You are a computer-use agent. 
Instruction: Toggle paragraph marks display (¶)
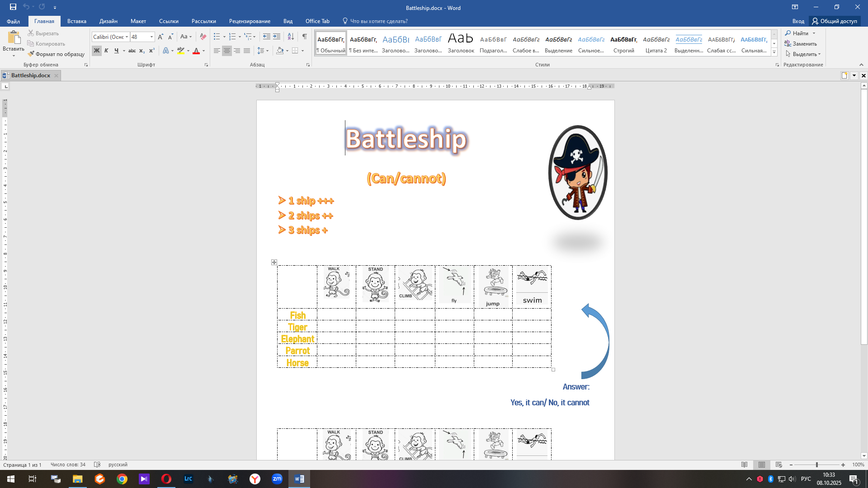click(304, 37)
